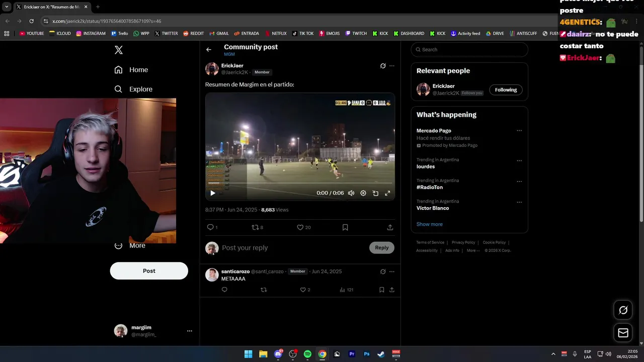
Task: Open Steam from the taskbar
Action: 381,354
